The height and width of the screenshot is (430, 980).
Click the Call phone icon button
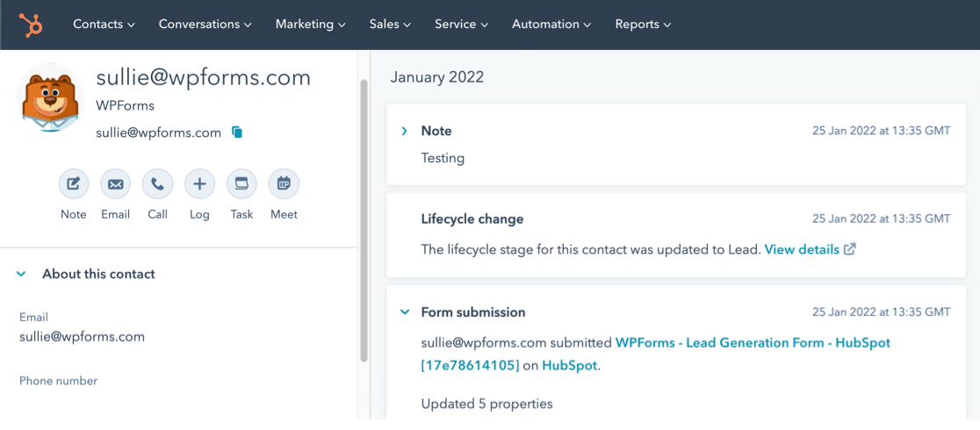tap(157, 184)
